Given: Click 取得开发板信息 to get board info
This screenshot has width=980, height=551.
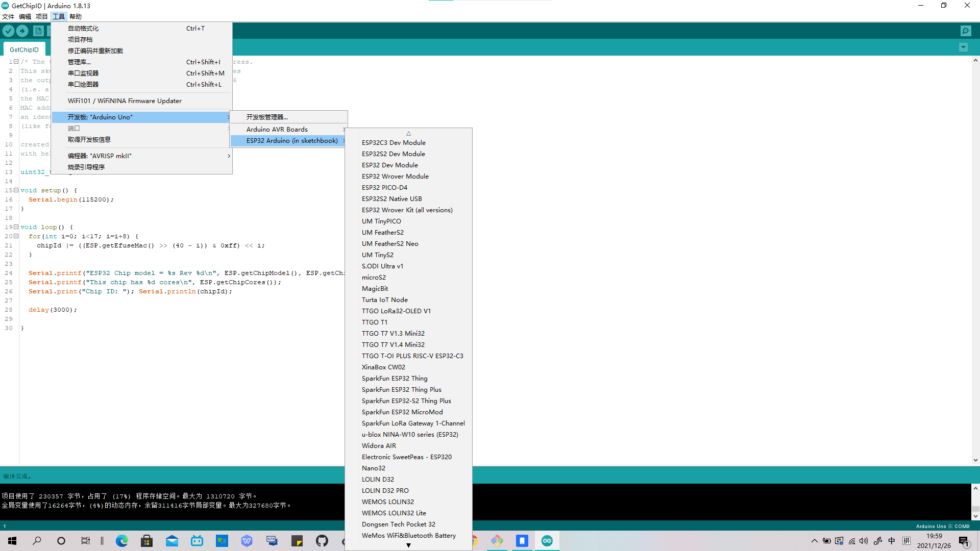Looking at the screenshot, I should click(90, 139).
